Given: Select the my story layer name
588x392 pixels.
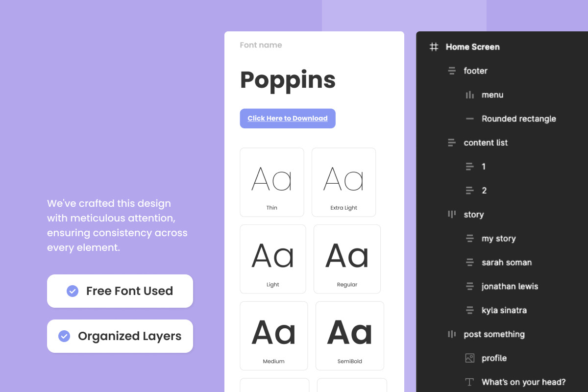Looking at the screenshot, I should pos(499,239).
